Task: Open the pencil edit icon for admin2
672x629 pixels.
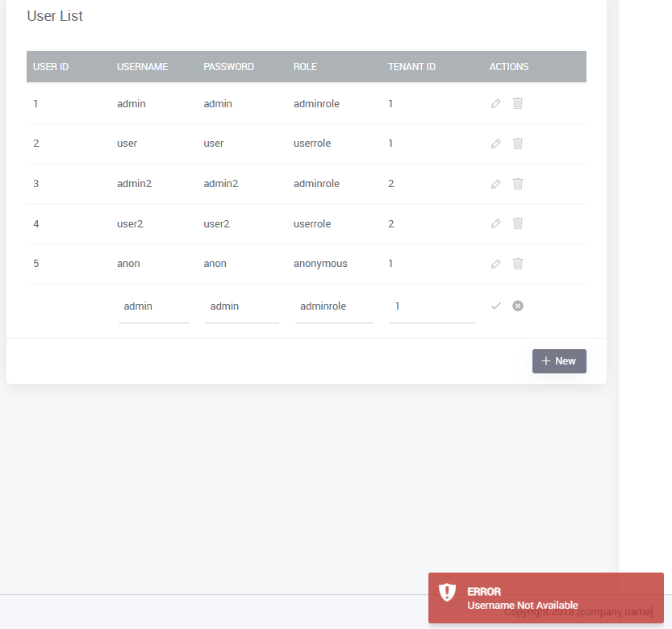Action: click(x=495, y=183)
